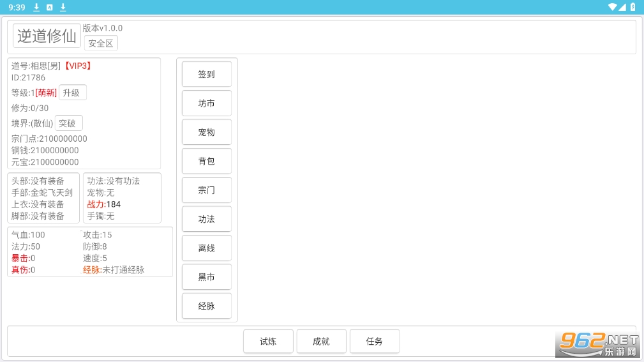
Task: Open the 宗门 sect screen
Action: (x=207, y=190)
